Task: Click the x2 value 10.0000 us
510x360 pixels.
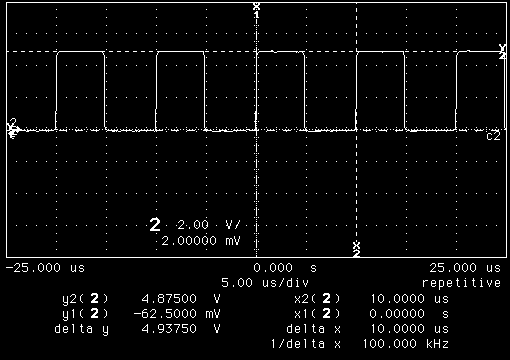Action: 410,299
